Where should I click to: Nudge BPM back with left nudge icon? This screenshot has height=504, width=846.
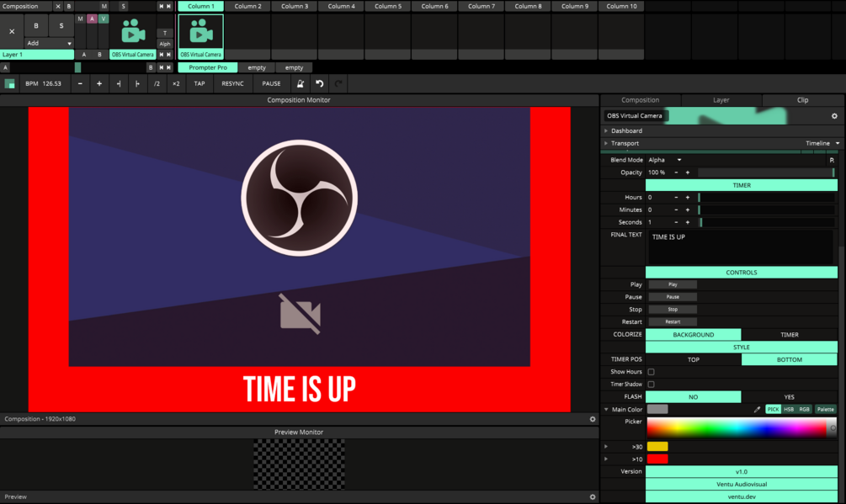pos(119,83)
